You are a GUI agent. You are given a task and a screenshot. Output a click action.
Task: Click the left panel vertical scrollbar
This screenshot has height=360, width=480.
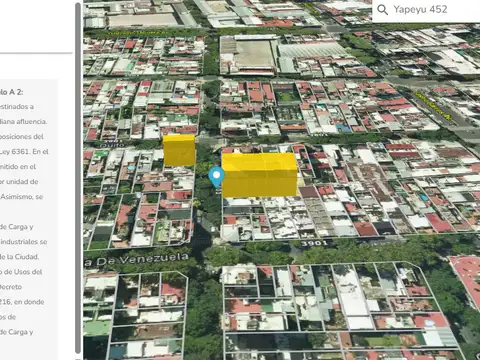(78, 178)
